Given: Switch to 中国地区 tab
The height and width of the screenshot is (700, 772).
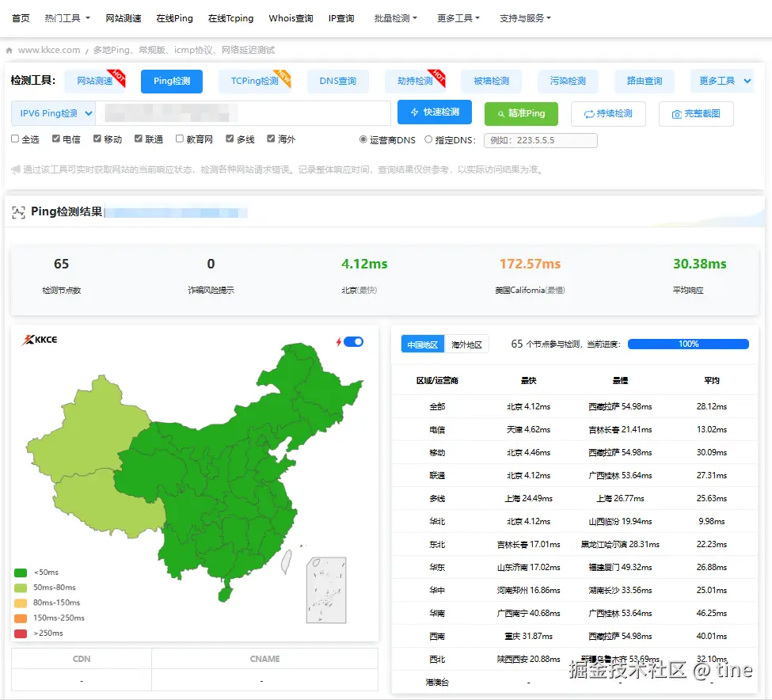Looking at the screenshot, I should 423,344.
